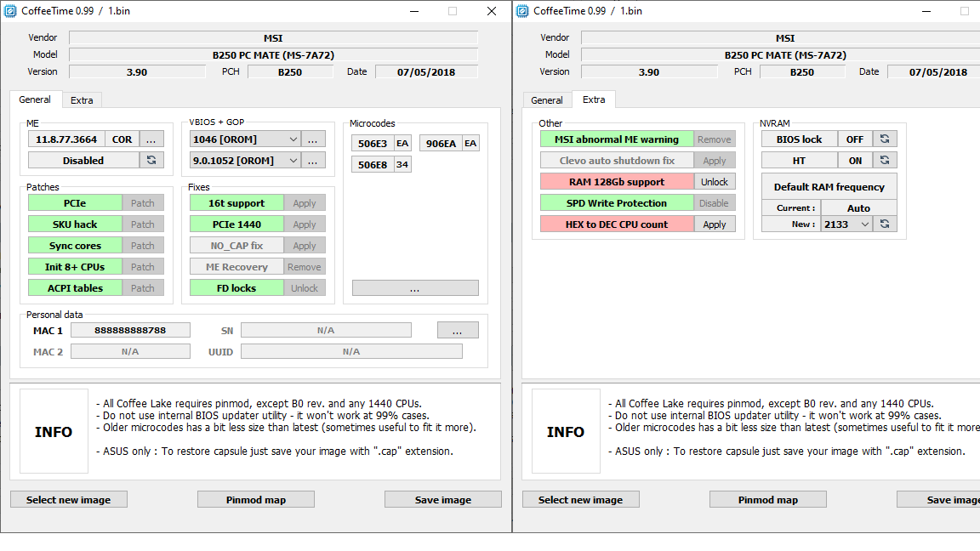
Task: Click Remove for ME Recovery
Action: pos(305,267)
